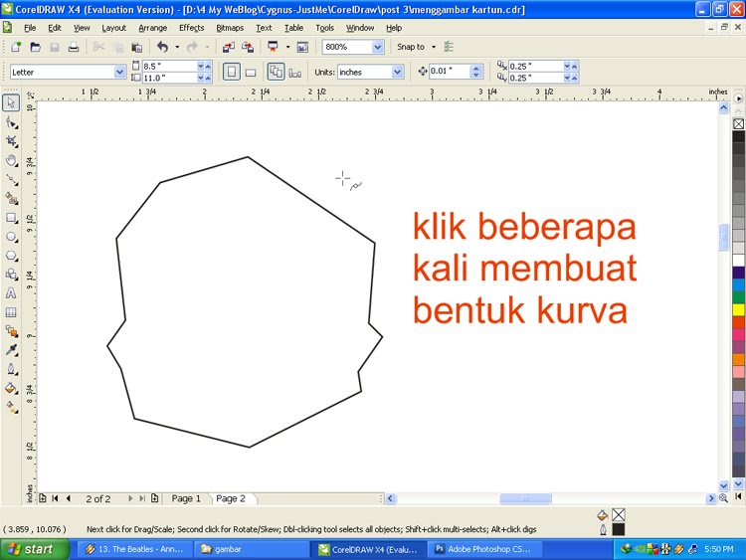Pick the red color swatch
Screen dimensions: 746x560
coord(738,322)
